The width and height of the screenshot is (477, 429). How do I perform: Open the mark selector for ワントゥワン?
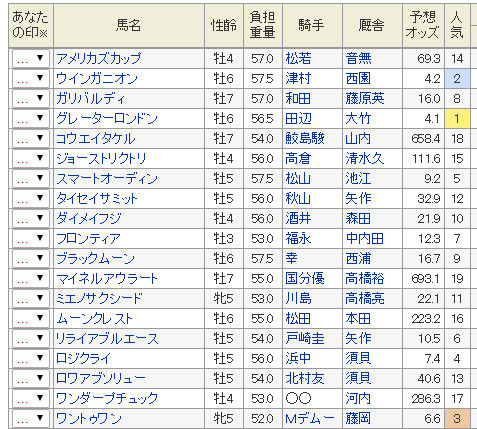click(31, 418)
